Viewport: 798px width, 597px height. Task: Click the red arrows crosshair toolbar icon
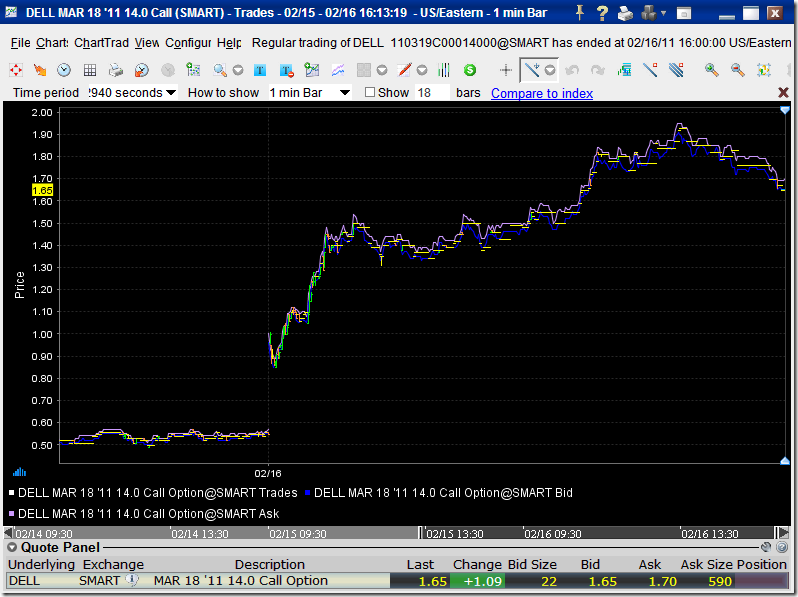coord(16,70)
